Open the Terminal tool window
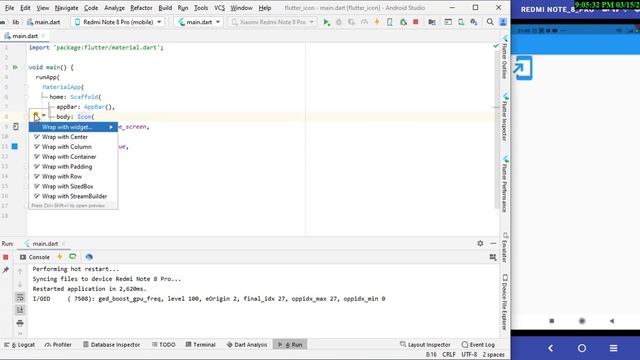The height and width of the screenshot is (360, 640). (200, 344)
